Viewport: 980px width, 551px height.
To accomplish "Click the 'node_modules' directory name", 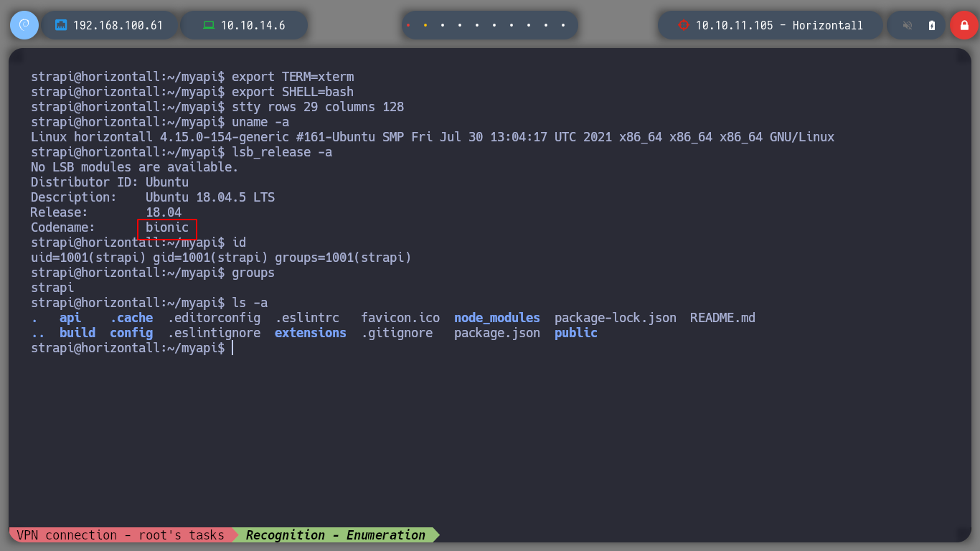I will [x=497, y=318].
